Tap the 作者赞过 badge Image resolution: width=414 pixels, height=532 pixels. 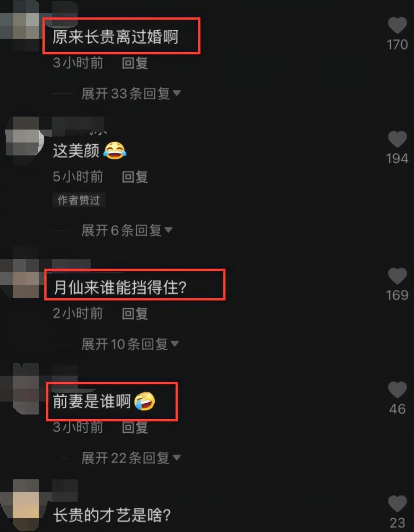[79, 200]
